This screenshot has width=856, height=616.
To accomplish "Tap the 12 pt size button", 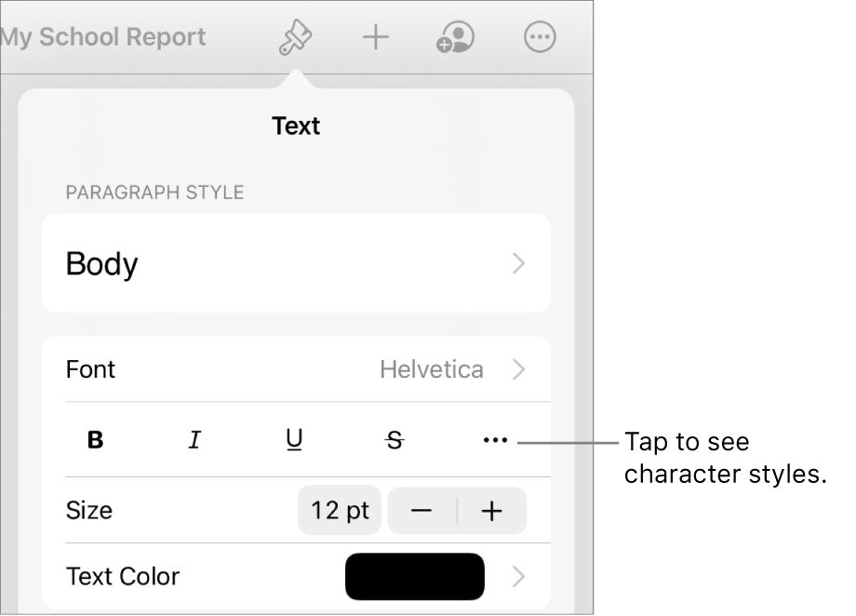I will tap(339, 510).
